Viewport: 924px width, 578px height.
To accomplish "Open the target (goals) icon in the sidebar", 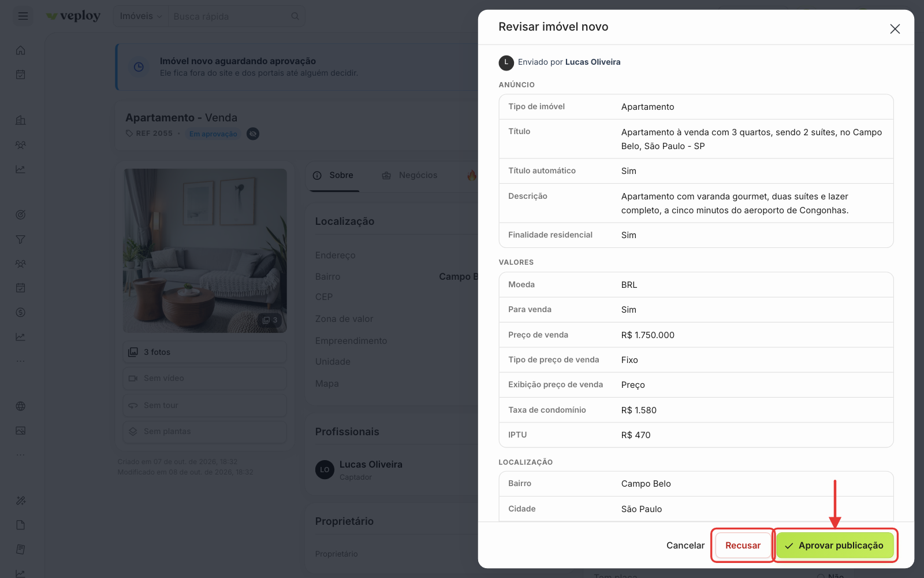I will [21, 215].
